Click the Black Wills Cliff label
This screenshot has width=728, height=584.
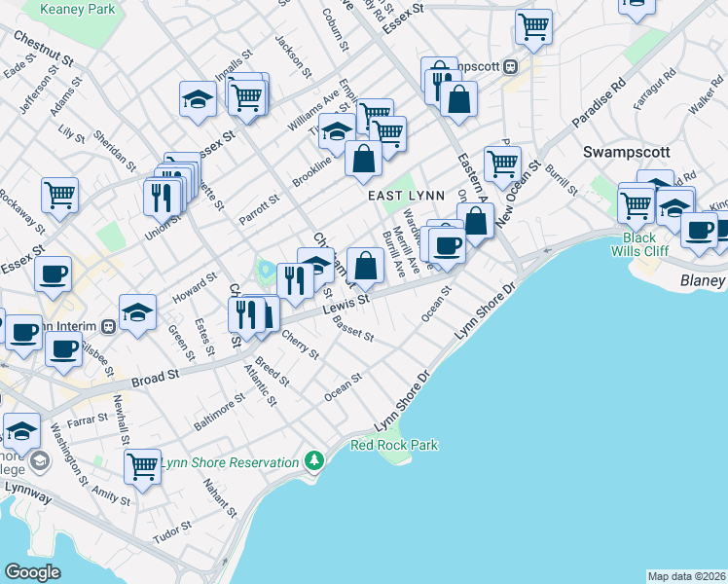point(639,244)
